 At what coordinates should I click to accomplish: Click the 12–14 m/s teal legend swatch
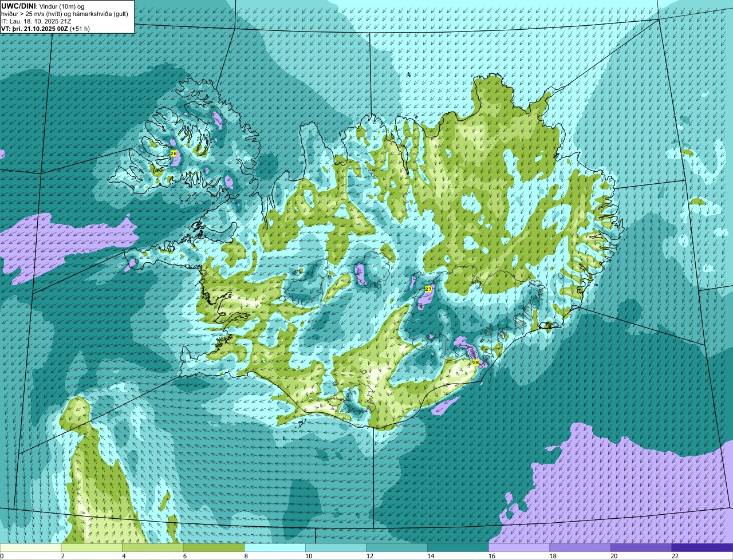397,547
